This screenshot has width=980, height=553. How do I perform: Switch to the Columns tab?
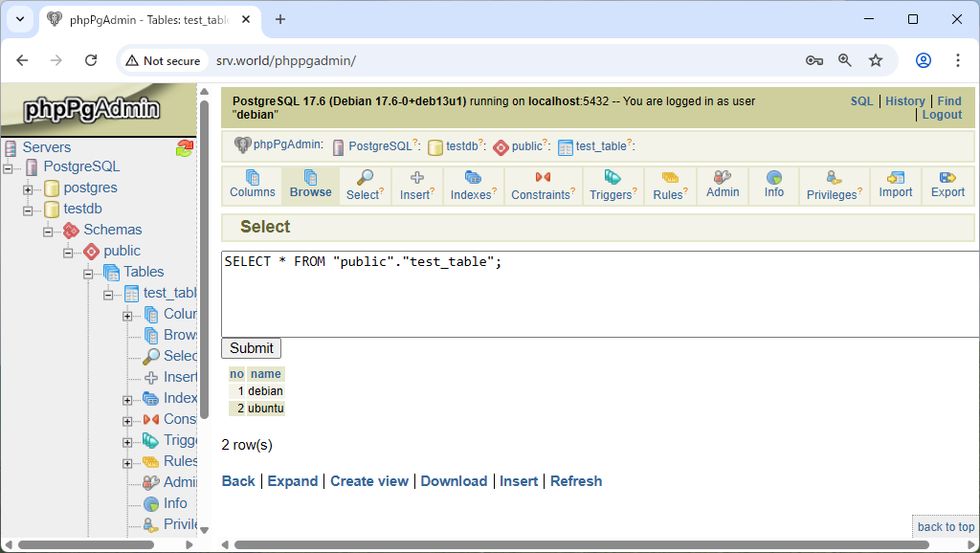click(253, 186)
